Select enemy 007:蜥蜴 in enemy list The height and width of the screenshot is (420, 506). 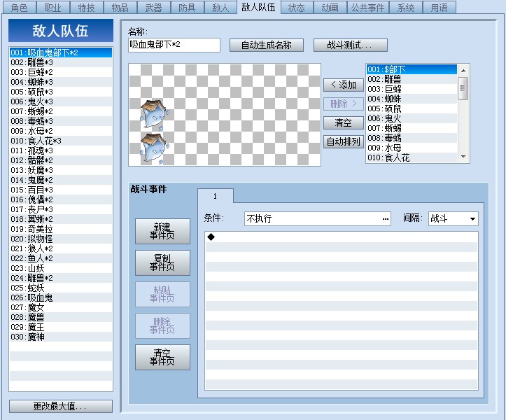pyautogui.click(x=412, y=128)
